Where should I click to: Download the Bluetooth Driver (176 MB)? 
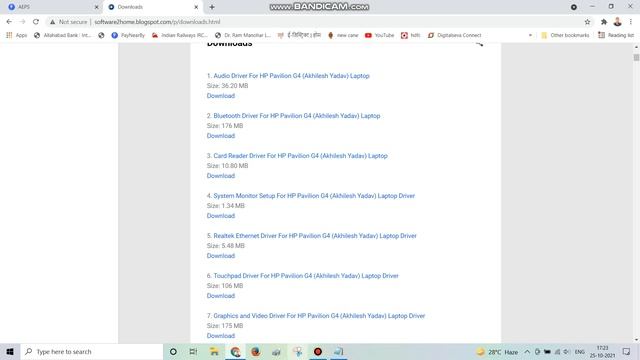point(220,136)
